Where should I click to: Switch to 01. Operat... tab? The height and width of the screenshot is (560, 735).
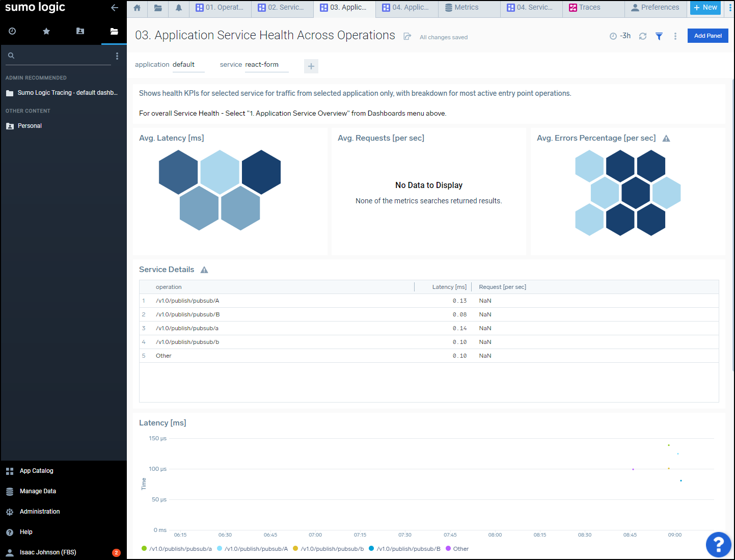(x=220, y=8)
